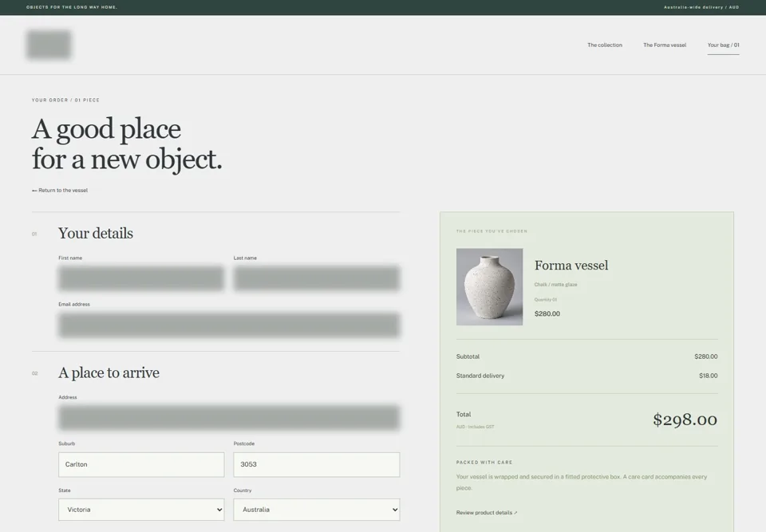Click the Forma vessel product thumbnail
The width and height of the screenshot is (766, 532).
pos(489,287)
